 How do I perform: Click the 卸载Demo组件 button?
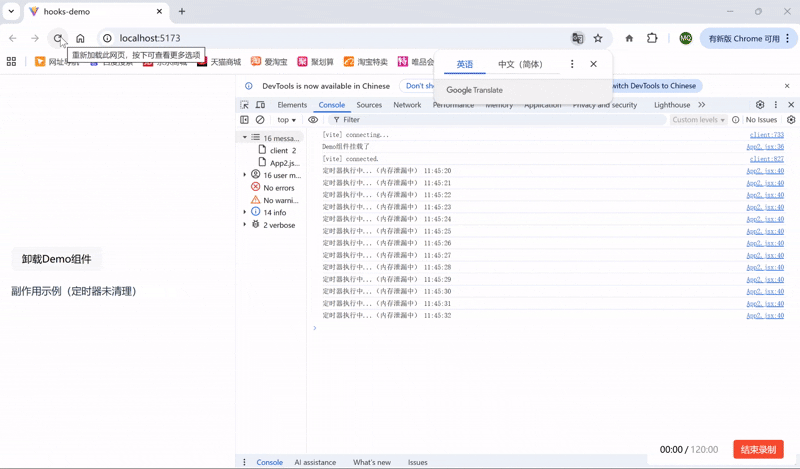(57, 259)
